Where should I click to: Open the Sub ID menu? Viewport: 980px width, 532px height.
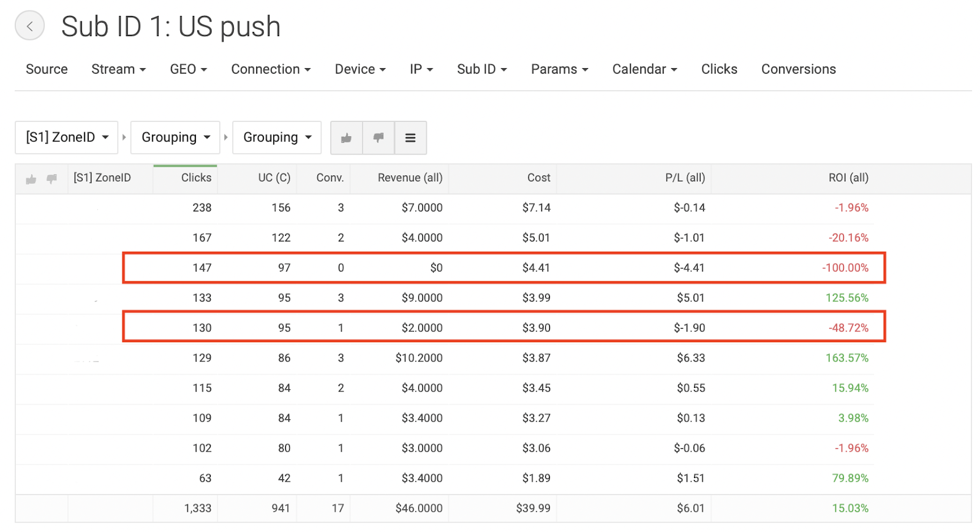(482, 69)
